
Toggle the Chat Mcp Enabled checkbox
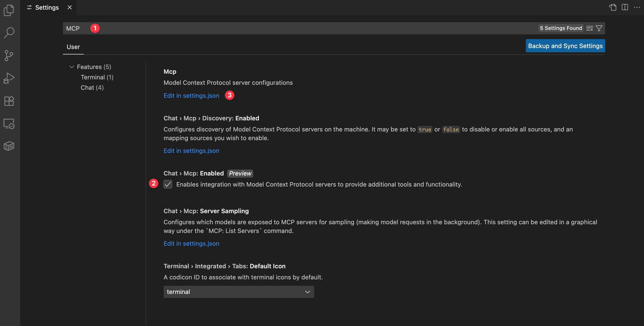168,184
